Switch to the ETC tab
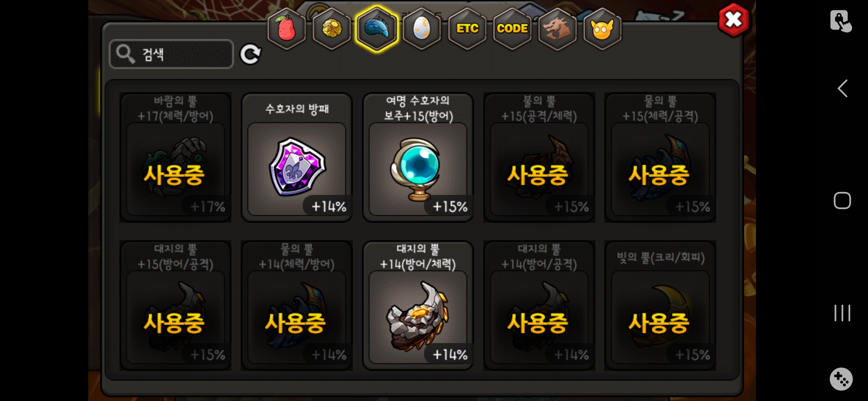Screen dimensions: 868x401 coord(467,29)
